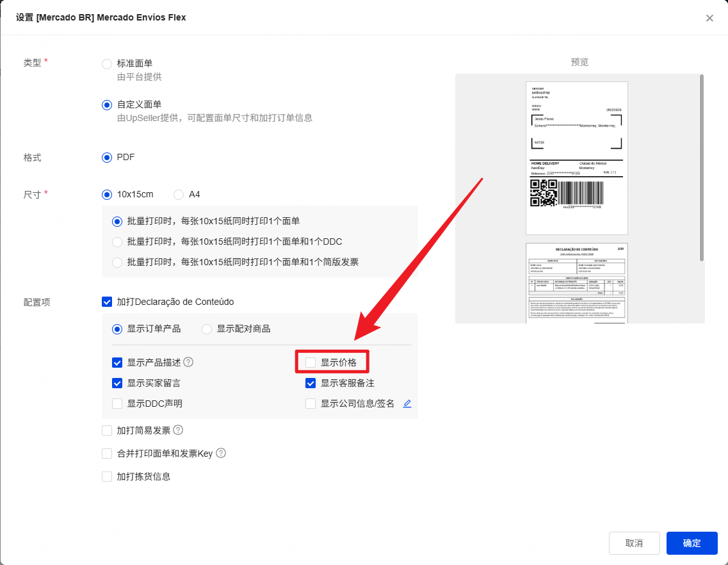The width and height of the screenshot is (728, 565).
Task: Select 标准面单 radio option
Action: tap(107, 63)
